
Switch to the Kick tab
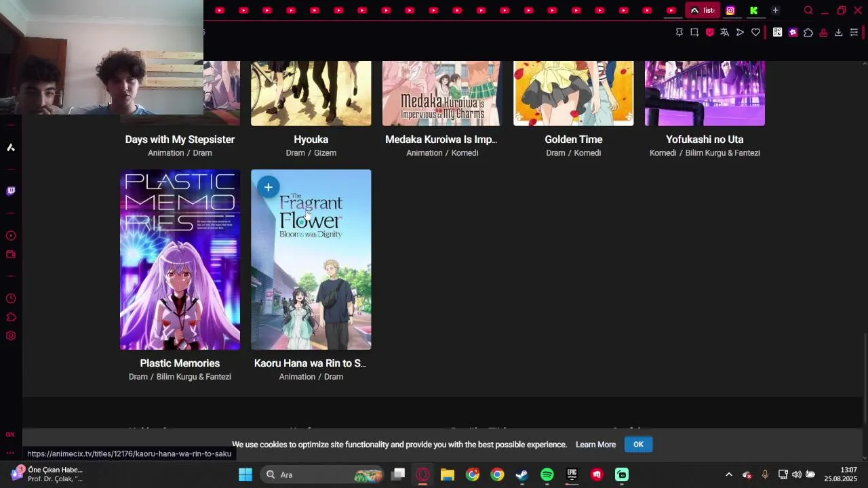click(x=753, y=10)
